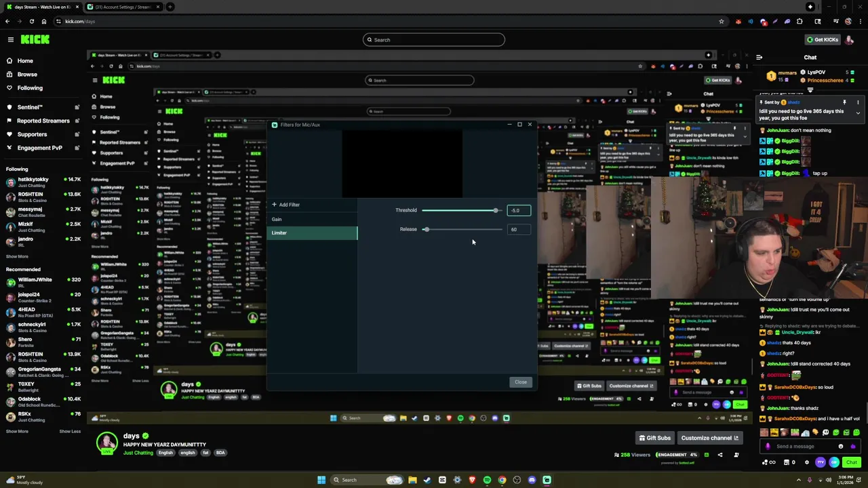Click Add Filter in filters window
Image resolution: width=868 pixels, height=488 pixels.
coord(285,205)
